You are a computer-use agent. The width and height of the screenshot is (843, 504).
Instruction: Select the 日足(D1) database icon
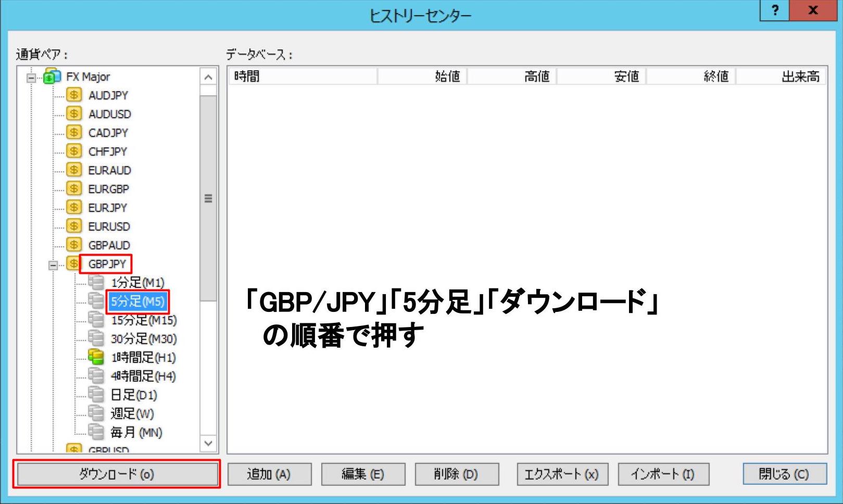[96, 395]
